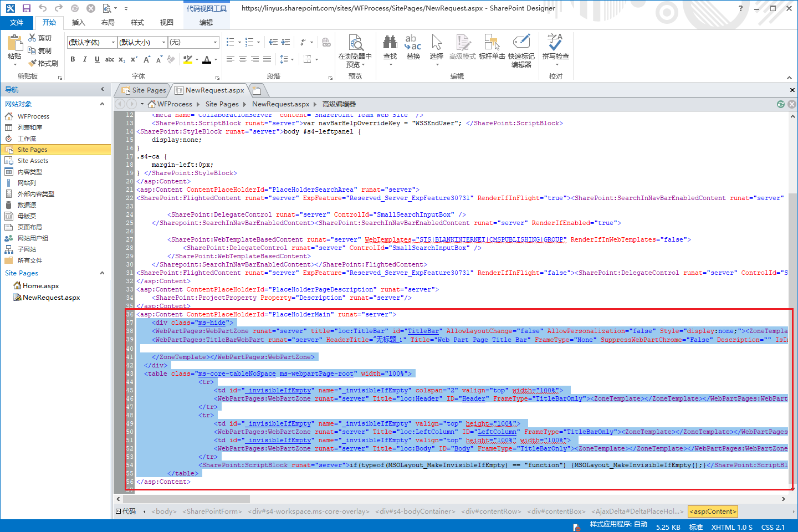
Task: Click the Home.aspx page icon
Action: [x=17, y=286]
